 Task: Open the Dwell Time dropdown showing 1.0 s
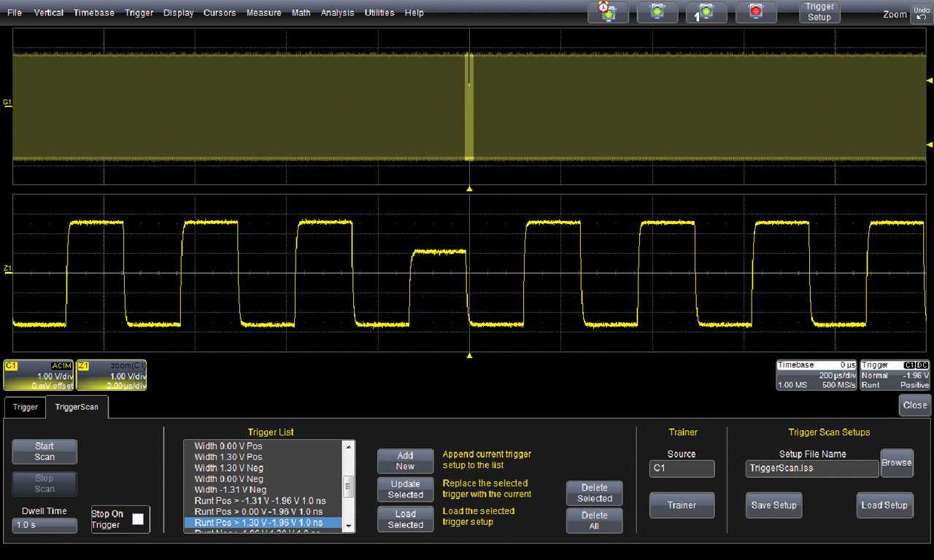tap(44, 526)
